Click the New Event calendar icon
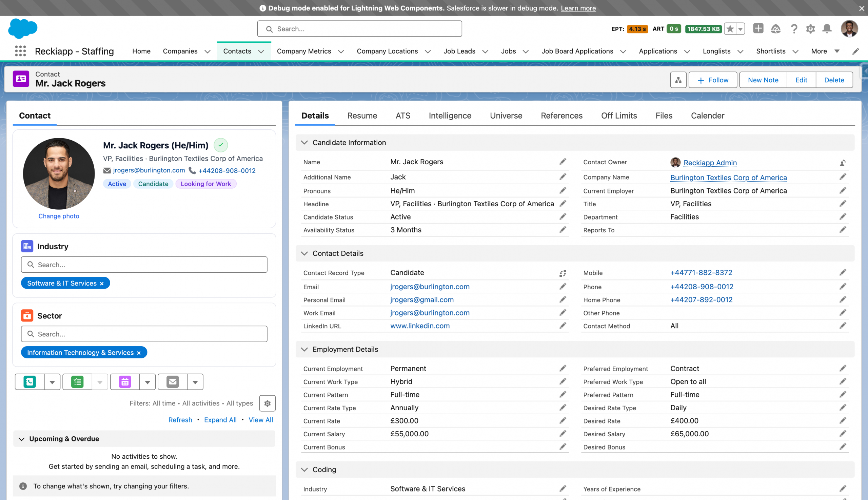This screenshot has width=868, height=500. point(125,382)
